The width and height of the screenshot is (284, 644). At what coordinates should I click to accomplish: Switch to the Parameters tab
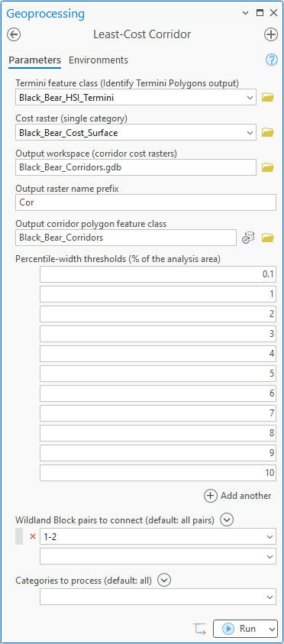tap(35, 60)
